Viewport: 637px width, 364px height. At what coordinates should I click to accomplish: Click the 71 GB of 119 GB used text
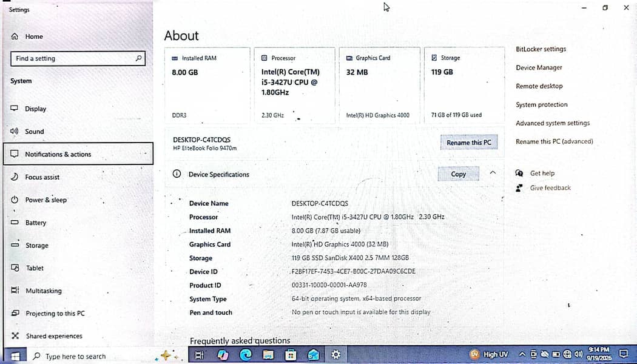(456, 115)
